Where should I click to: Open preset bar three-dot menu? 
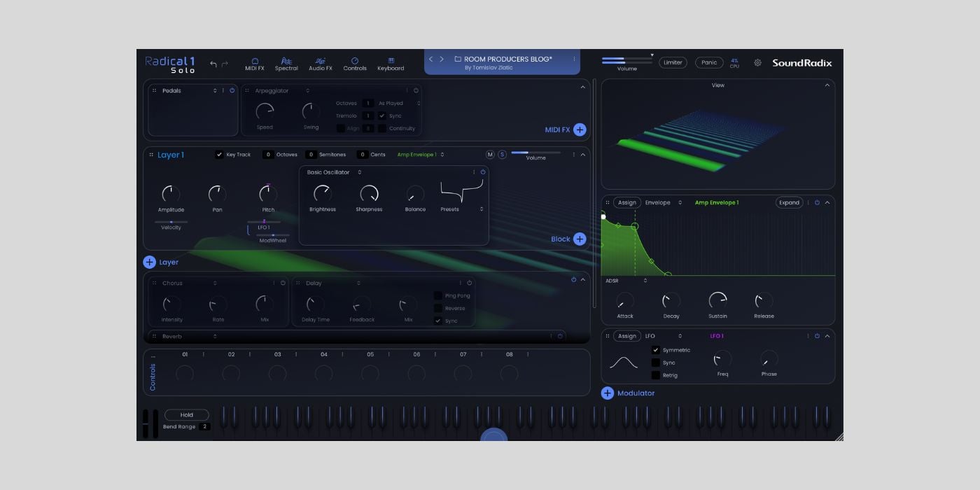click(574, 59)
